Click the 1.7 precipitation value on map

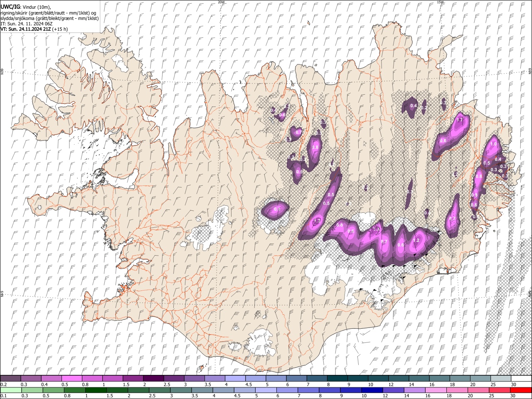click(x=460, y=120)
